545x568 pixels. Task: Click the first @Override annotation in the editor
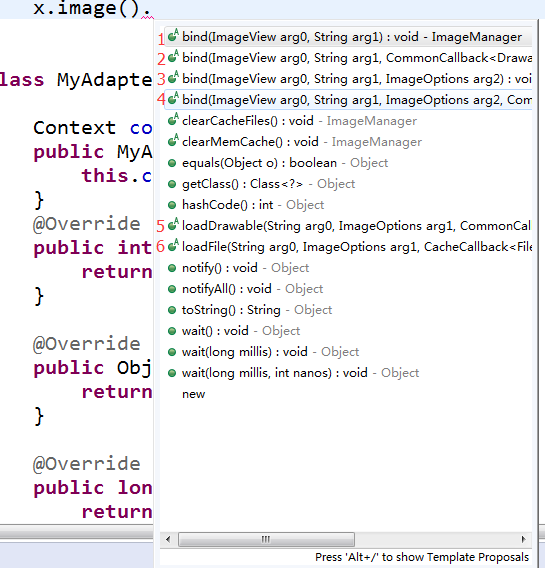tap(87, 224)
